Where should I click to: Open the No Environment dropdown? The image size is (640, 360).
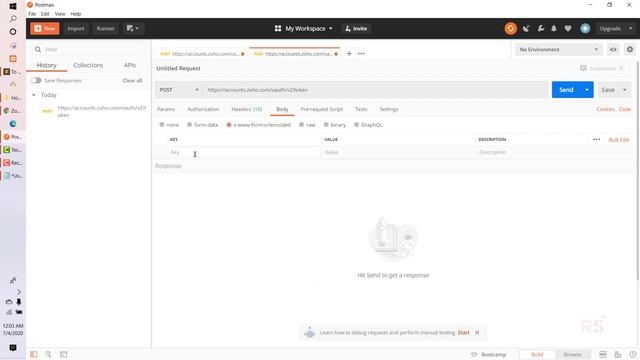[x=558, y=49]
